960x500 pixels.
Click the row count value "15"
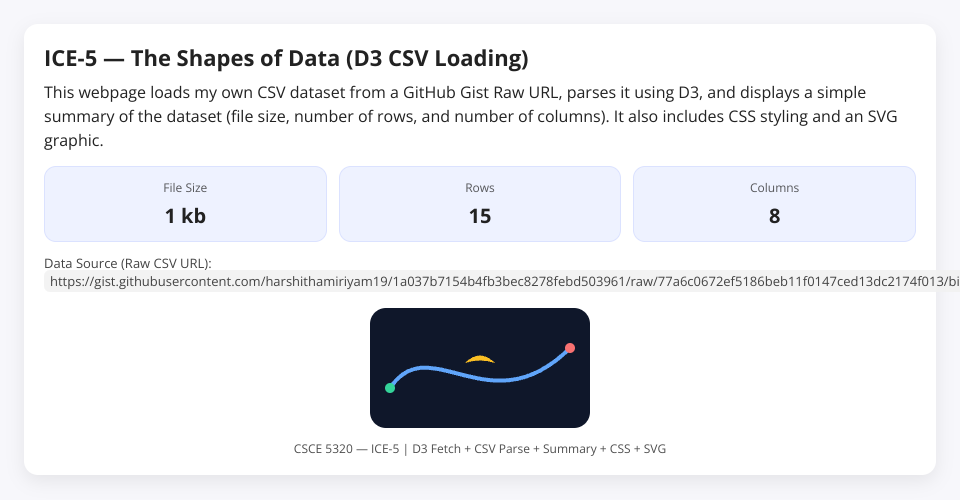480,215
